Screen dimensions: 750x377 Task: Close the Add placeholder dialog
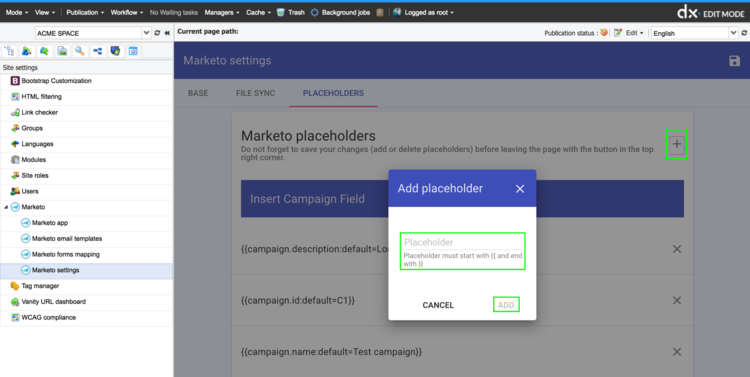click(520, 189)
